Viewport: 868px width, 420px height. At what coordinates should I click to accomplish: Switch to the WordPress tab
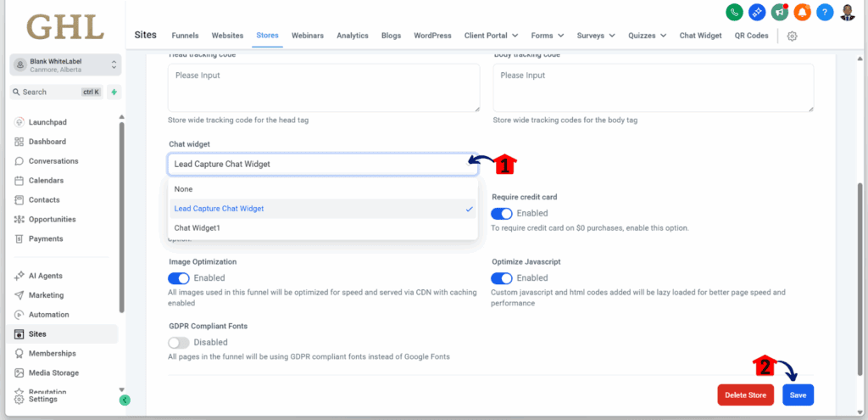pos(433,36)
